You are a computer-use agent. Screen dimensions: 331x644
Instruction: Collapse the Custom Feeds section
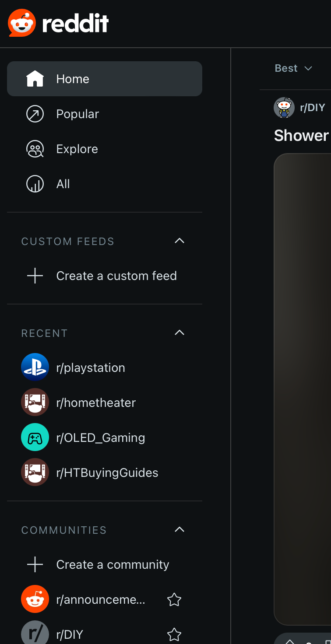[180, 241]
